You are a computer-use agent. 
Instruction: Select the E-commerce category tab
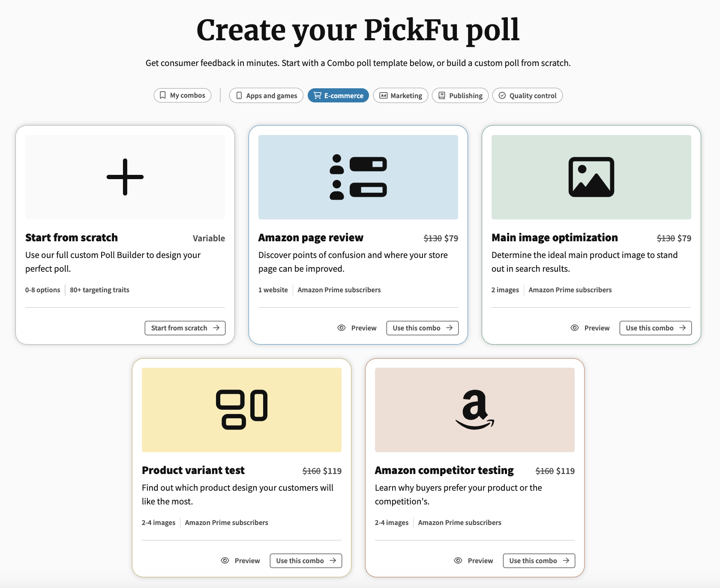point(338,96)
